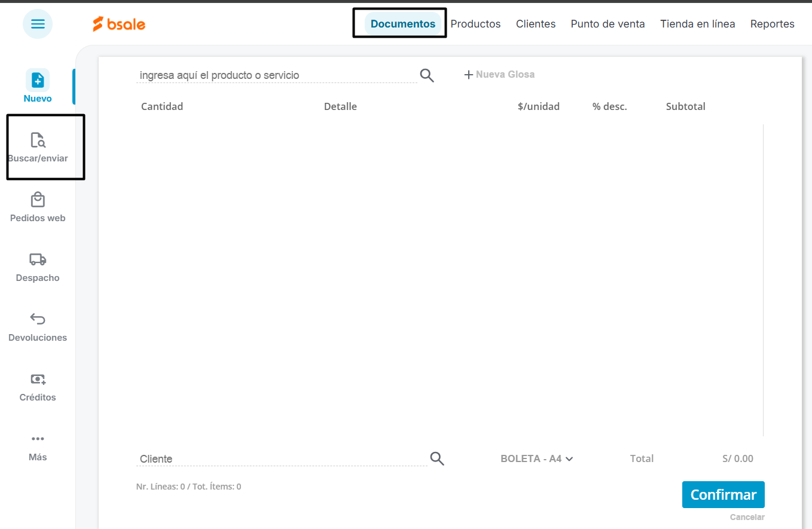Image resolution: width=812 pixels, height=529 pixels.
Task: Open the Punto de venta tab
Action: [608, 24]
